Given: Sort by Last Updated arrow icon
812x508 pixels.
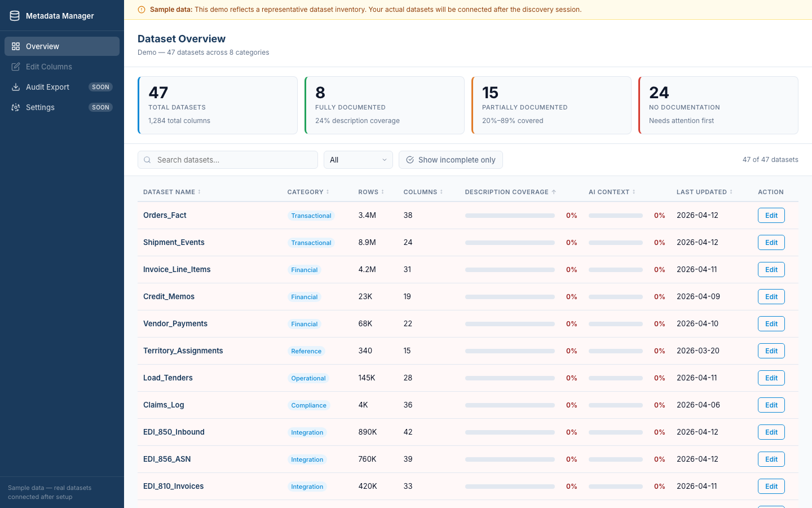Looking at the screenshot, I should pyautogui.click(x=731, y=192).
